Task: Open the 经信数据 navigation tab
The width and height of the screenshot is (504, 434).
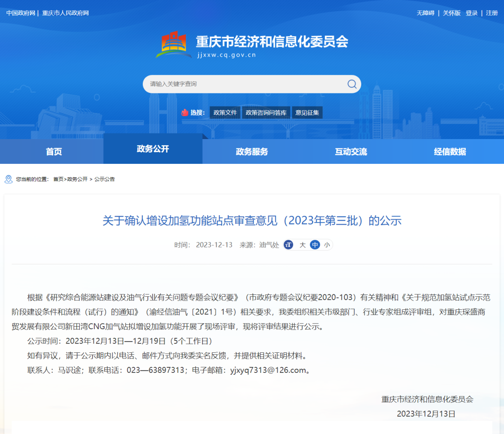Action: pyautogui.click(x=450, y=152)
